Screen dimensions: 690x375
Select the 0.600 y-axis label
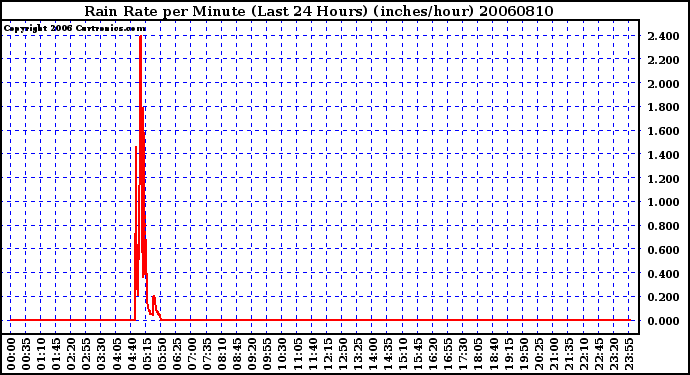coord(663,250)
